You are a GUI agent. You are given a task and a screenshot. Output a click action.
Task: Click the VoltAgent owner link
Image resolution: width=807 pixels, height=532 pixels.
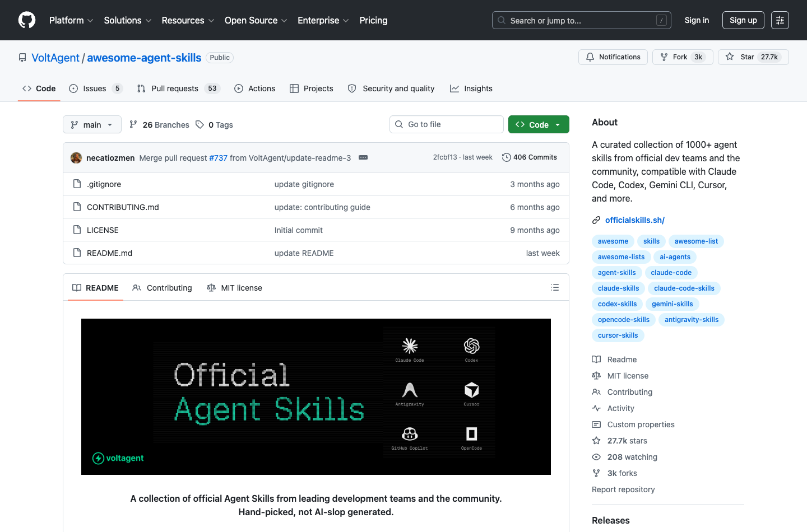(x=55, y=58)
